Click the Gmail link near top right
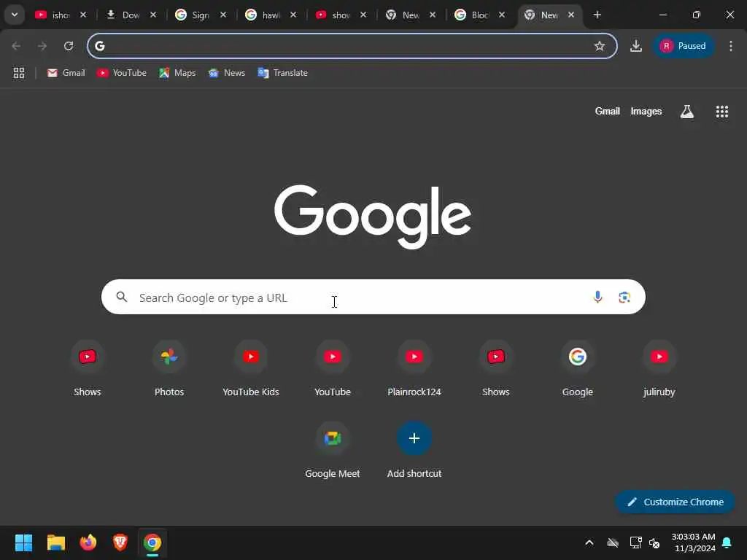 point(608,111)
